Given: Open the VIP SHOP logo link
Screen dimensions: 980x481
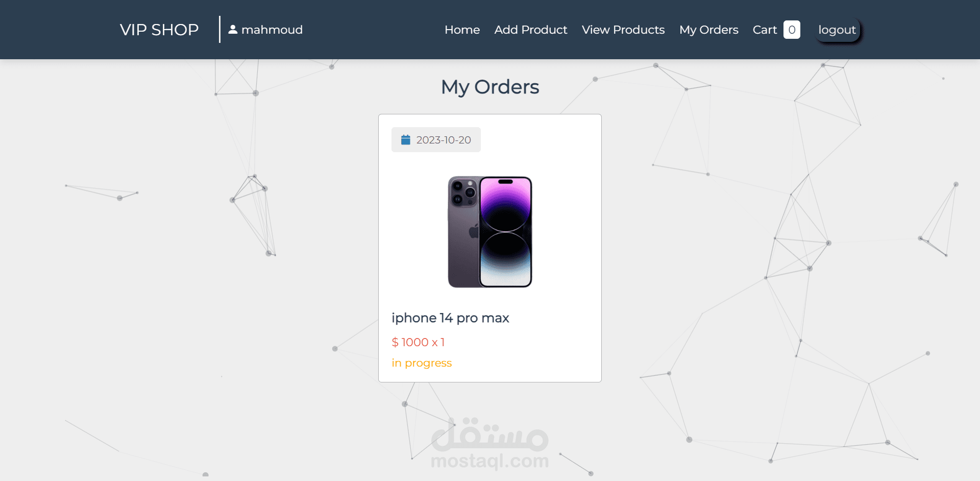Looking at the screenshot, I should pyautogui.click(x=159, y=30).
